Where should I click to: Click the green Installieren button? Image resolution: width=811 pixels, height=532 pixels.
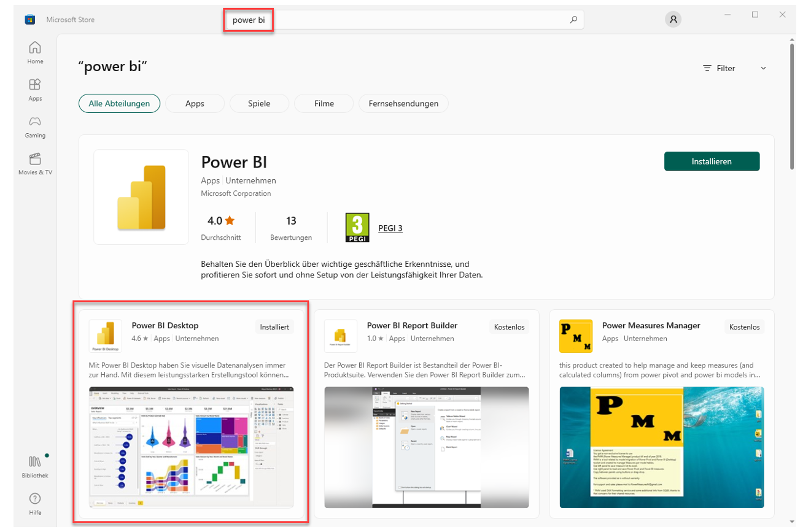(x=712, y=161)
